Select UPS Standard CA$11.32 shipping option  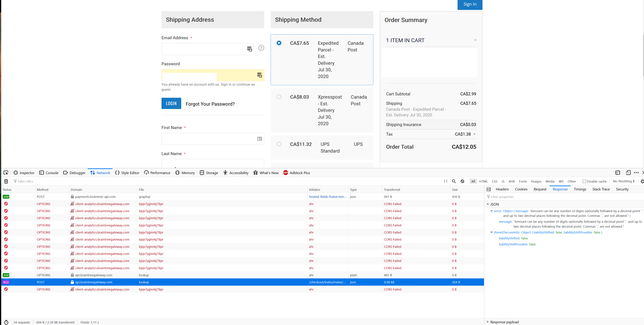279,144
